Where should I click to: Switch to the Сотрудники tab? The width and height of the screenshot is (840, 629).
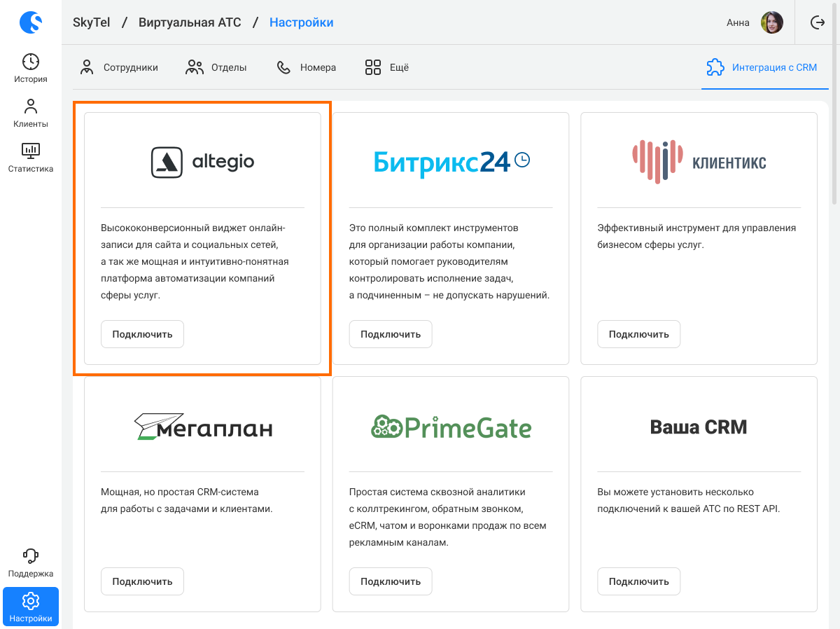(119, 68)
